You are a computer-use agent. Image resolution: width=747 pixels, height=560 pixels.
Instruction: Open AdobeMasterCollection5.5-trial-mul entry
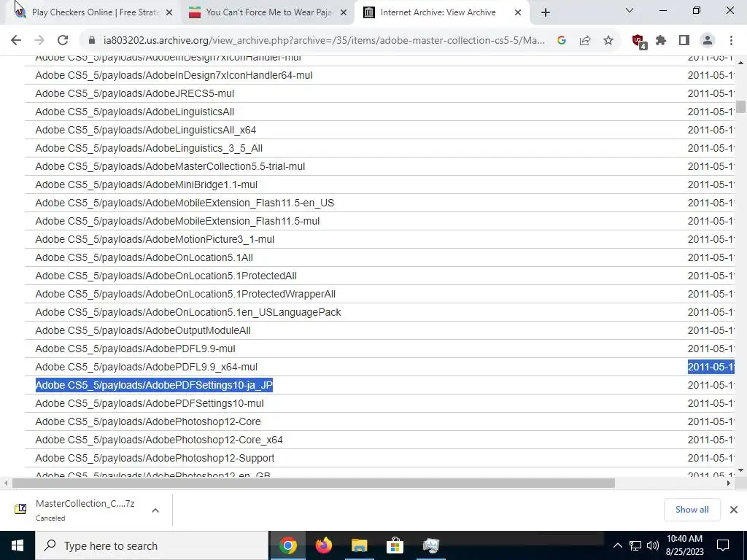click(x=170, y=166)
